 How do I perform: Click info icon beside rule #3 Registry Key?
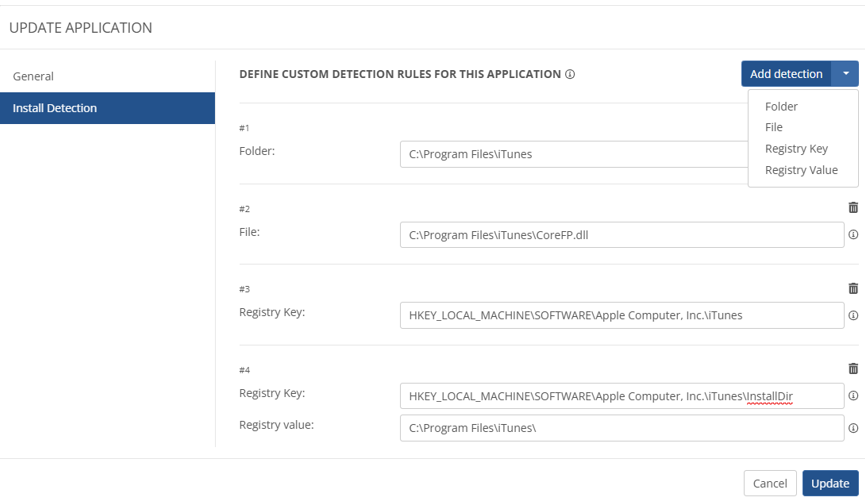pos(853,315)
